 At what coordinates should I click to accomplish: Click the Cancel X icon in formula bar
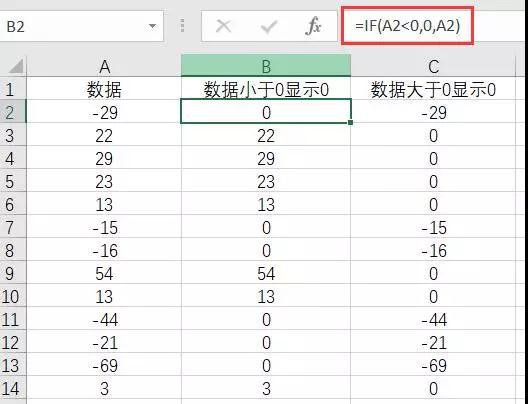pos(224,26)
